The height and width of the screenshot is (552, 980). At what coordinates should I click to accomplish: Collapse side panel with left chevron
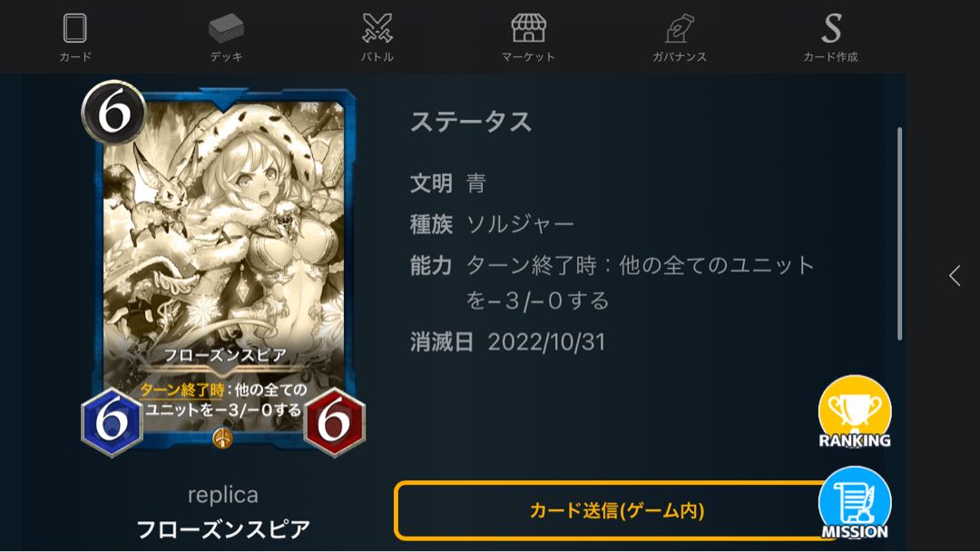point(955,276)
